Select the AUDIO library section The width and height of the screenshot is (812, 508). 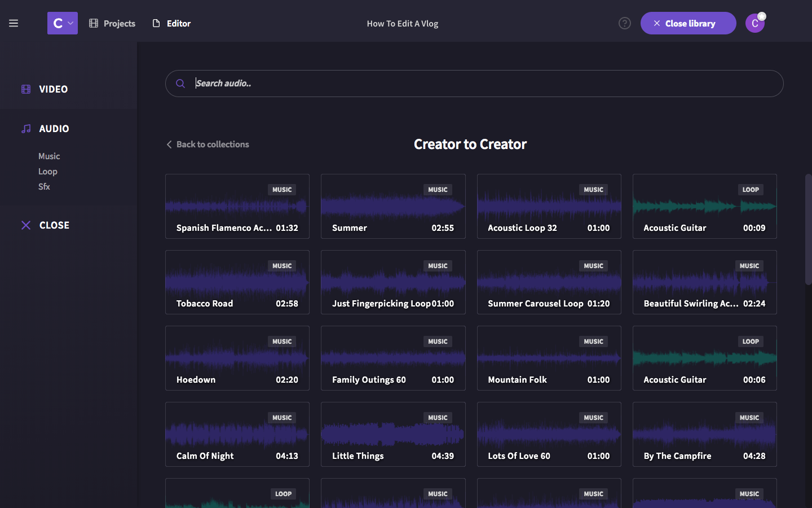click(x=54, y=129)
